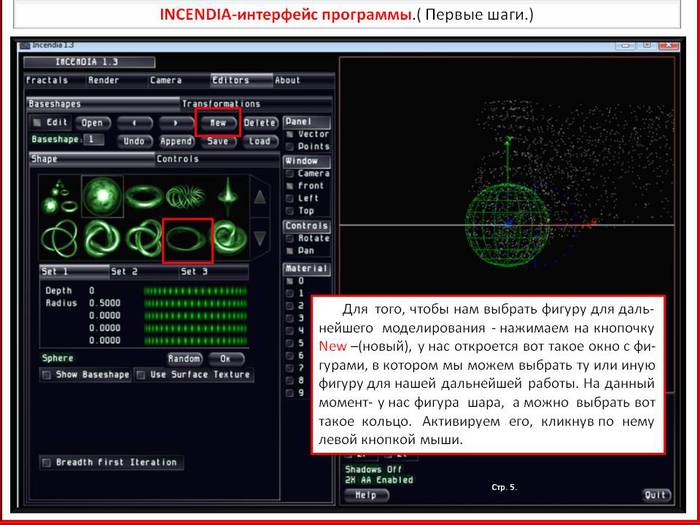Viewport: 700px width, 525px height.
Task: Enable the Vector panel option
Action: point(290,134)
